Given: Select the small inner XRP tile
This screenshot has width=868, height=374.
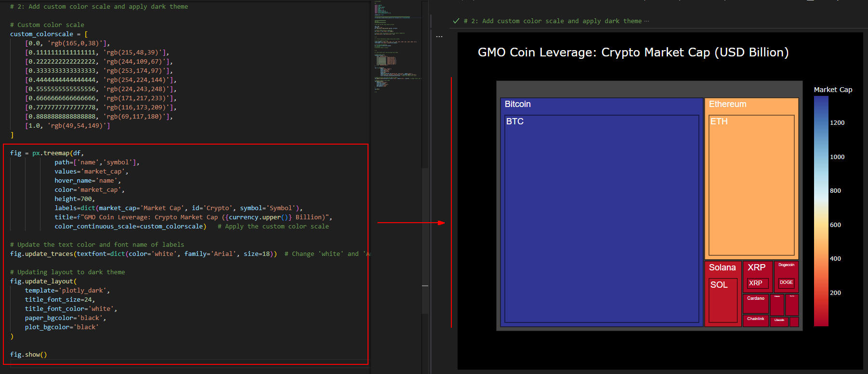Looking at the screenshot, I should (x=757, y=283).
